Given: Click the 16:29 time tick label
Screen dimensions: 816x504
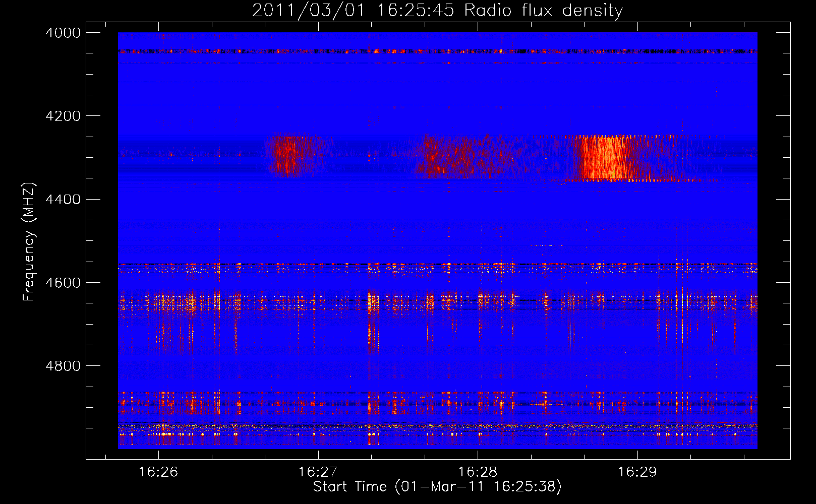Looking at the screenshot, I should (x=637, y=472).
